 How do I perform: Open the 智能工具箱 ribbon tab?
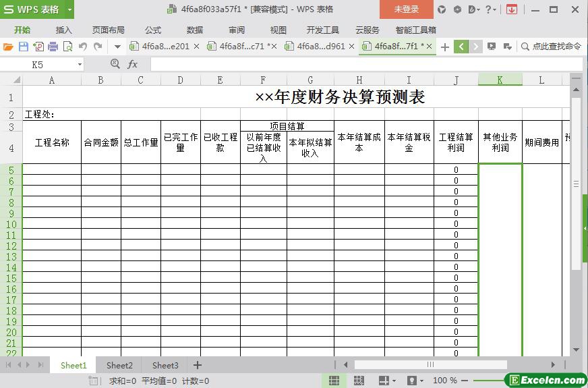pyautogui.click(x=415, y=30)
